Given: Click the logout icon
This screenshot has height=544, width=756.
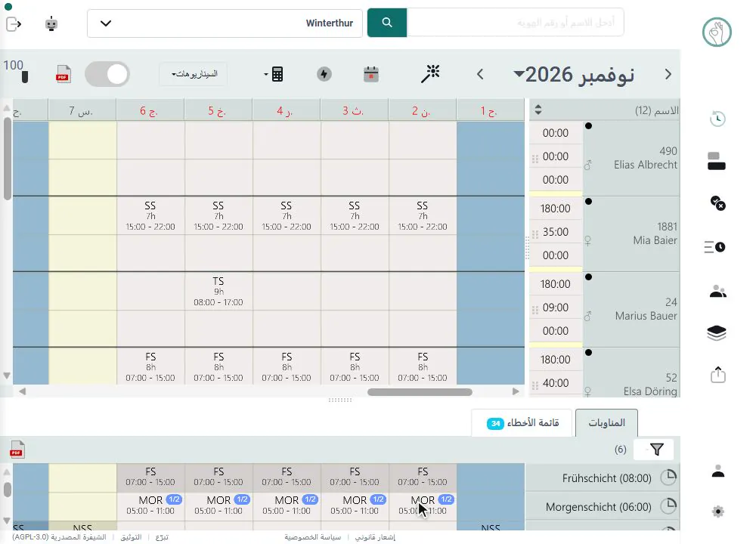Looking at the screenshot, I should point(14,23).
